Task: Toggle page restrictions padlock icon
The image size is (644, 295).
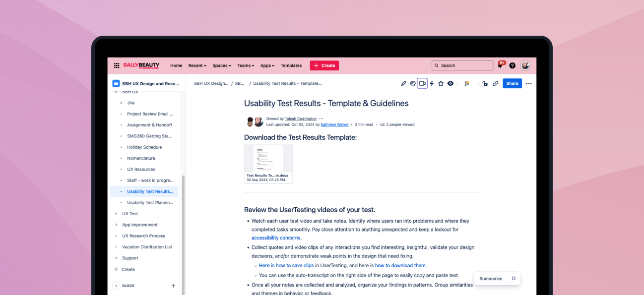Action: 485,83
